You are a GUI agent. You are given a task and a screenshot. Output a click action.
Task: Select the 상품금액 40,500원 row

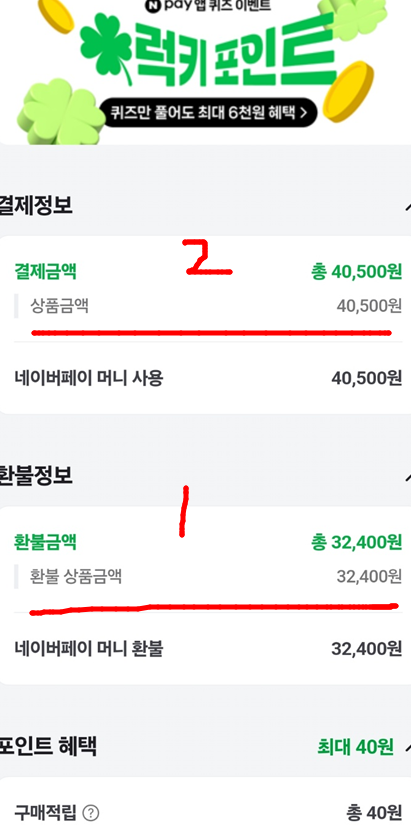point(208,306)
